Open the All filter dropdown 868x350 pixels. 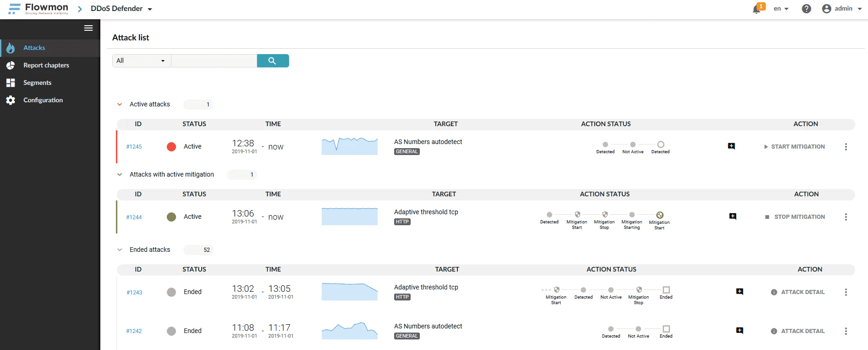141,61
